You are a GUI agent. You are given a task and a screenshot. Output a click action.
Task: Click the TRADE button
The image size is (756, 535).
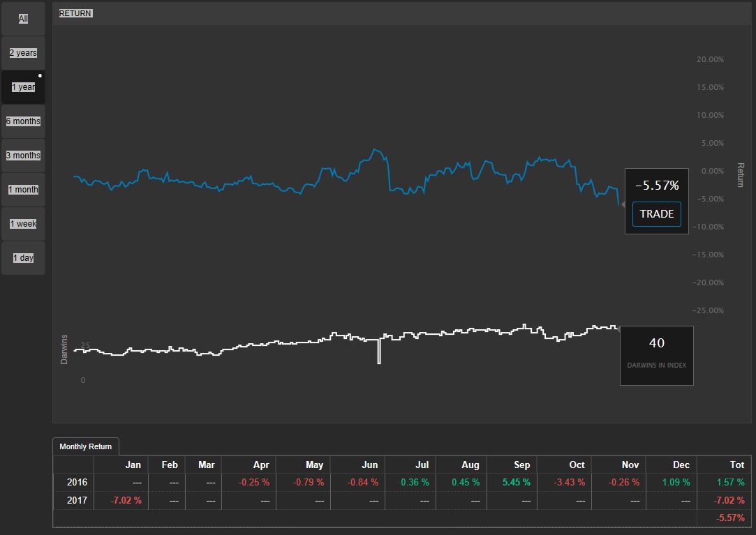pos(656,214)
